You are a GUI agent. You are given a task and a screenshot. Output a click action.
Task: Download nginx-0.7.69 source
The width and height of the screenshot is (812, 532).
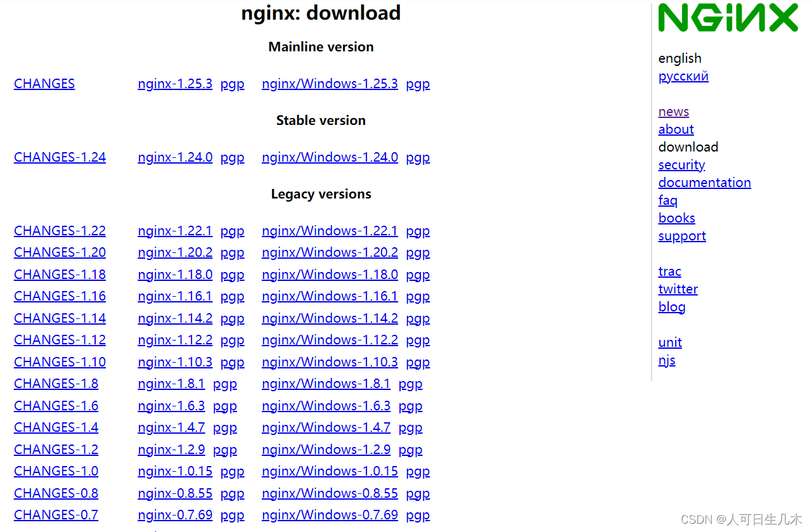pos(175,515)
